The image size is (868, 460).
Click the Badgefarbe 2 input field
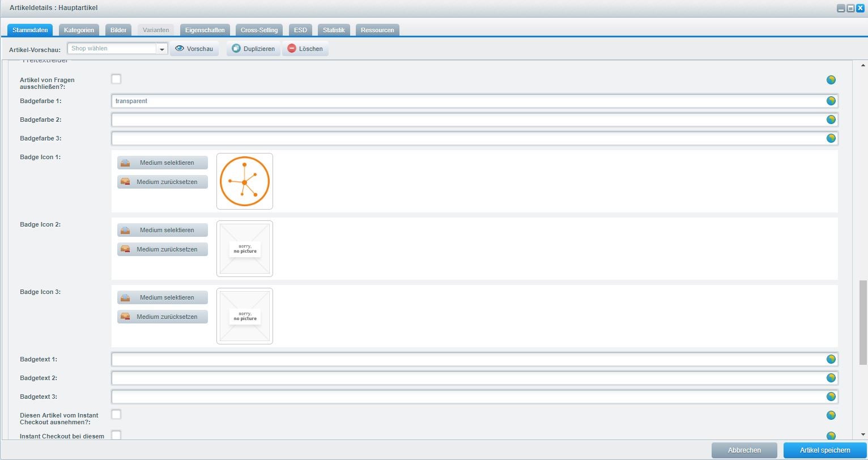pyautogui.click(x=475, y=120)
